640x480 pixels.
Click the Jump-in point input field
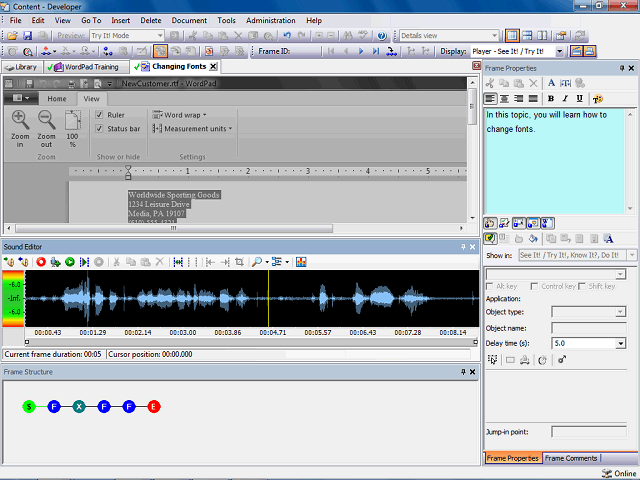pyautogui.click(x=588, y=432)
